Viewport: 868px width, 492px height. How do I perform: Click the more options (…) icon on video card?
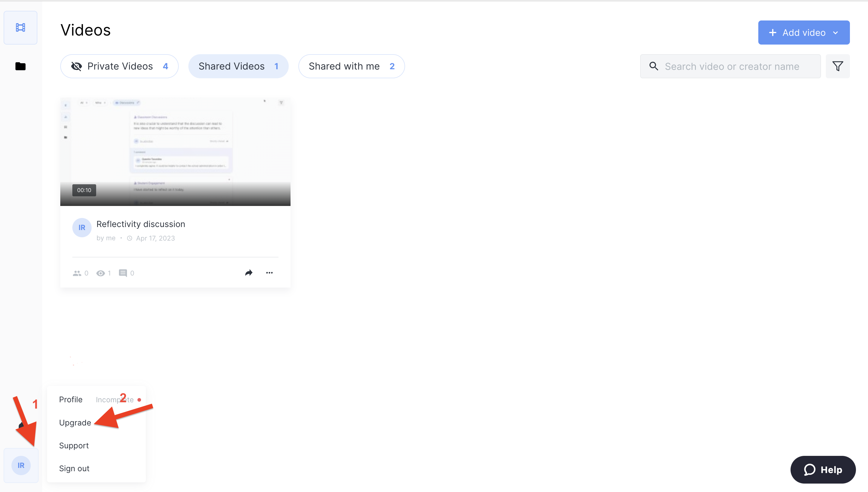269,273
